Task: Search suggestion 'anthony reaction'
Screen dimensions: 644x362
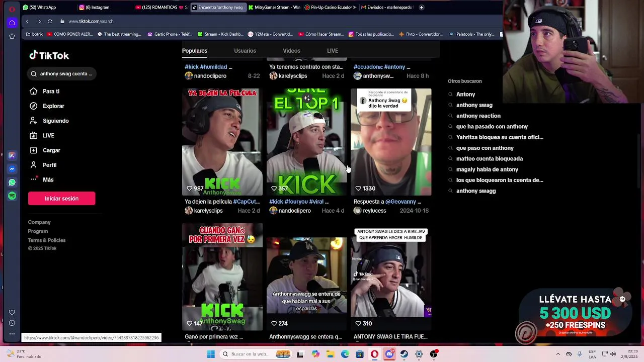Action: (478, 116)
